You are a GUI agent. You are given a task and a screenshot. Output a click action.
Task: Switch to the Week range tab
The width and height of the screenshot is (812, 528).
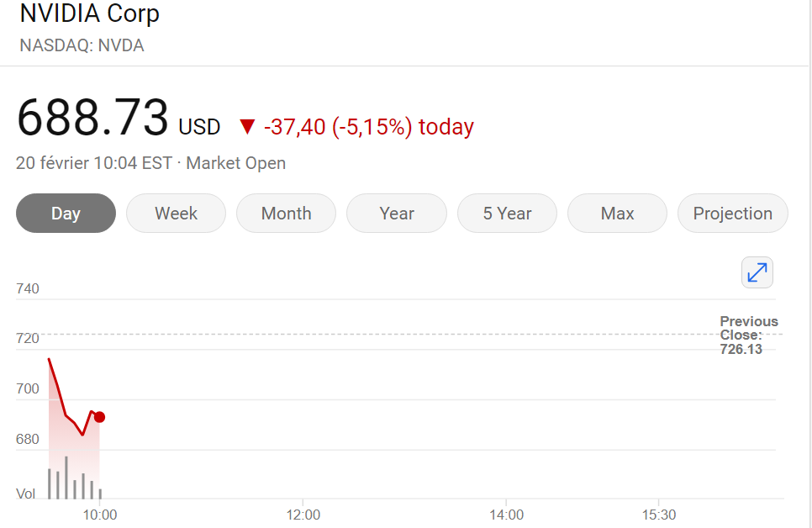tap(176, 214)
